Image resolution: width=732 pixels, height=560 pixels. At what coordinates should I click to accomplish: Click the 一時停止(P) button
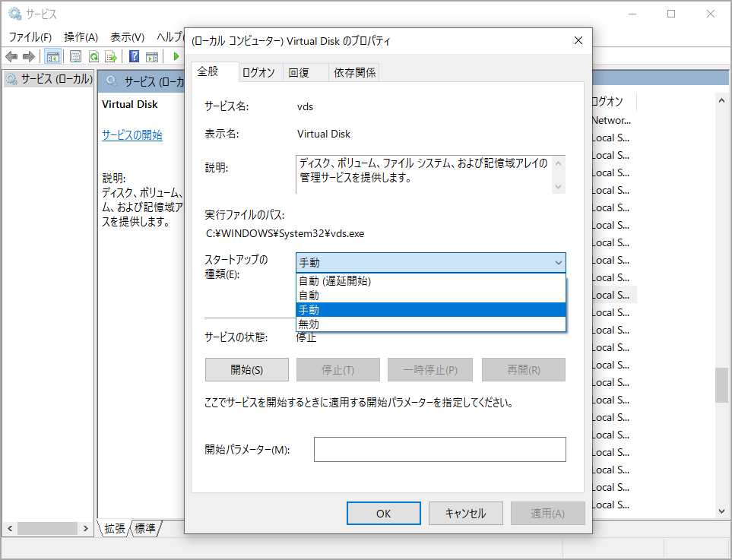(x=430, y=369)
